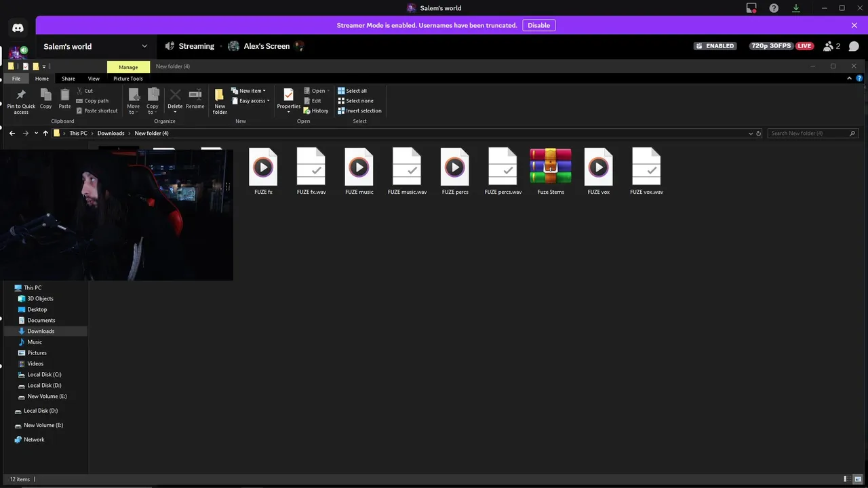Click This PC in the address breadcrumb
Screen dimensions: 868x488
(78, 134)
